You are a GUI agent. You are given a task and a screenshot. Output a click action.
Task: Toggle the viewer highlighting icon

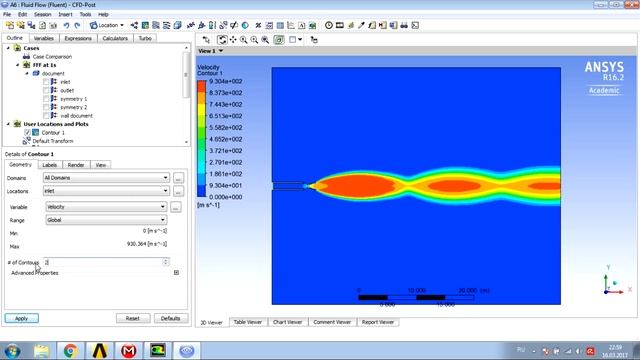(x=279, y=40)
